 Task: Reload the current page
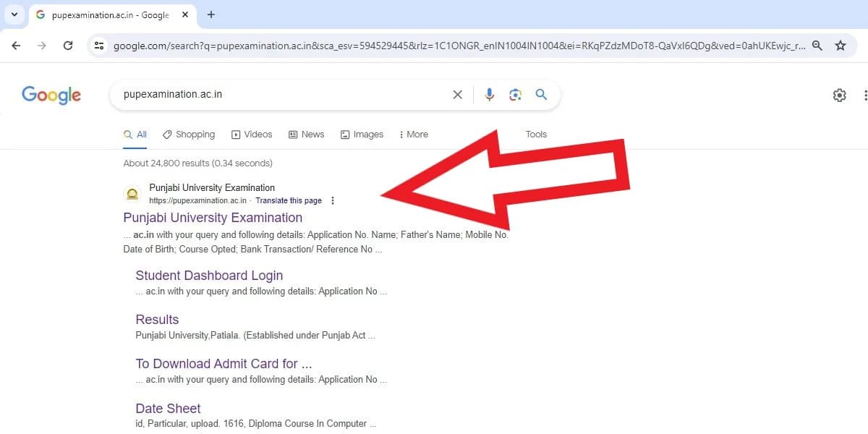coord(68,46)
